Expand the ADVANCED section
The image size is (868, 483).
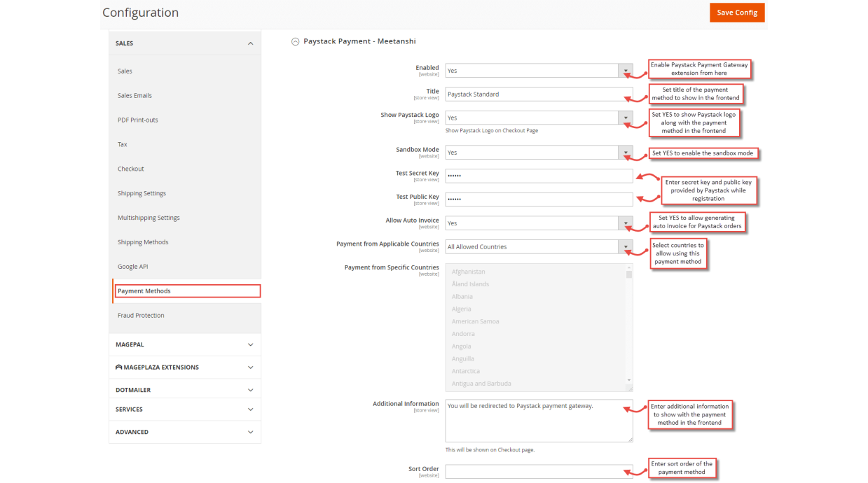(185, 432)
